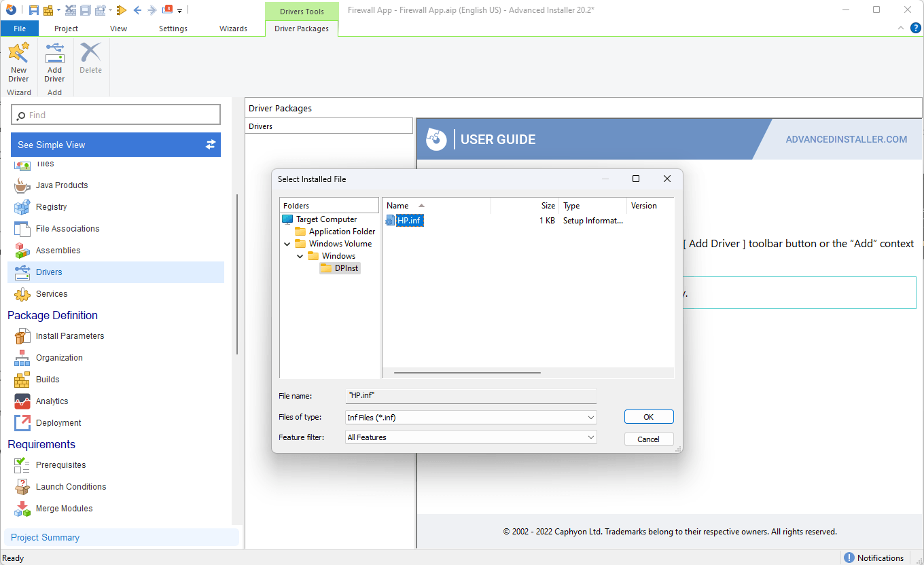Open the Launch Conditions page
Viewport: 924px width, 565px height.
coord(71,487)
